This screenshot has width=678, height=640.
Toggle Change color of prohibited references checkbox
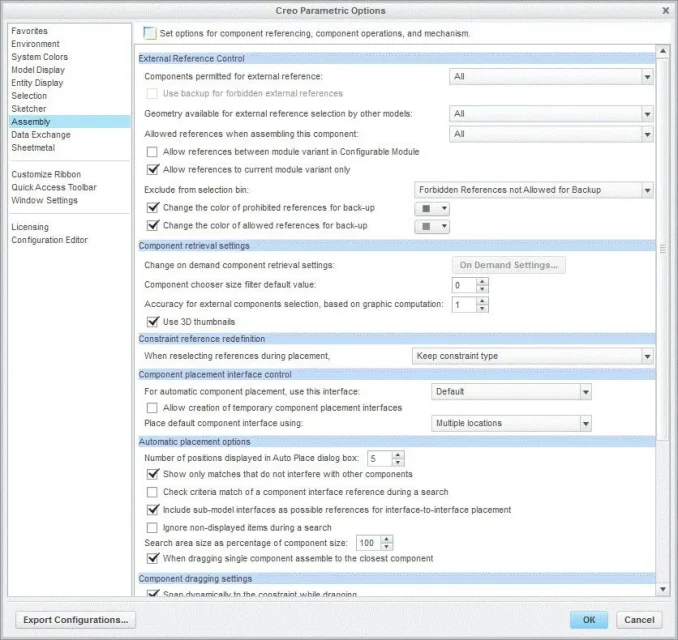pos(152,208)
